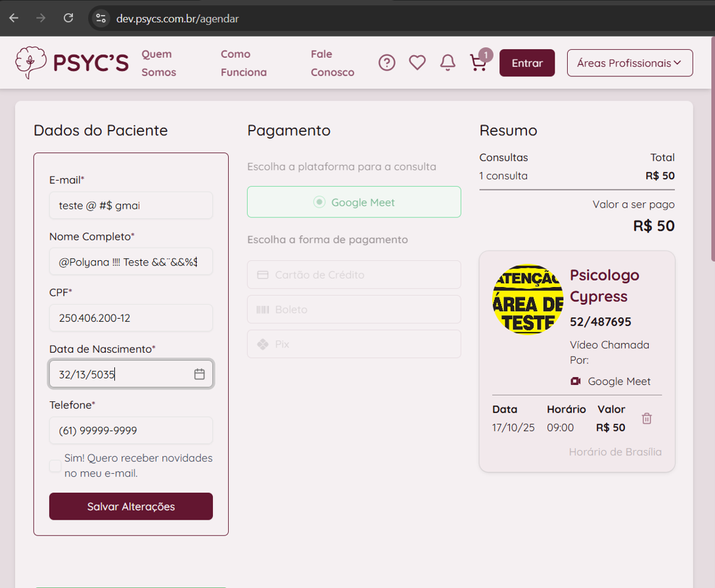This screenshot has width=715, height=588.
Task: Click the PSYC'S logo
Action: pyautogui.click(x=72, y=63)
